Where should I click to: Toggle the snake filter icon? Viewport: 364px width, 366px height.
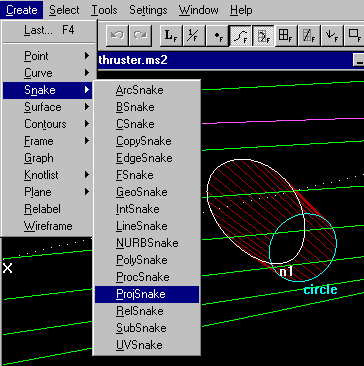tap(263, 35)
